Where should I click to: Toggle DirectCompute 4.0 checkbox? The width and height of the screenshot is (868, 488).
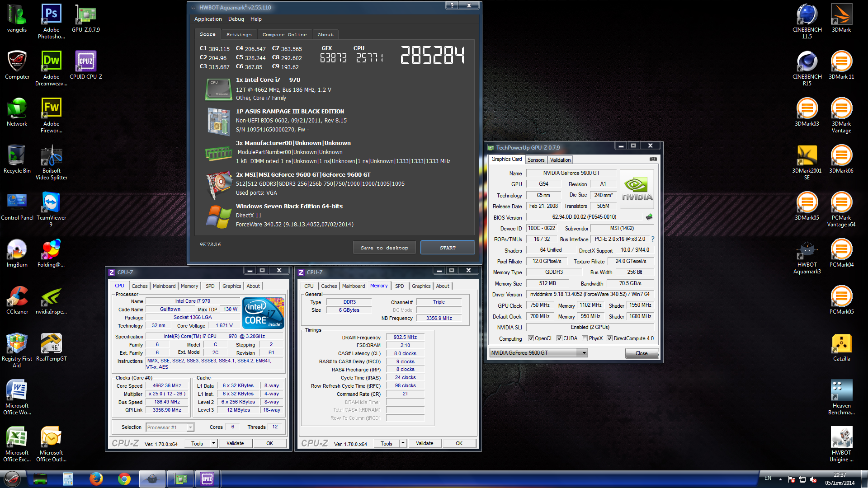609,338
